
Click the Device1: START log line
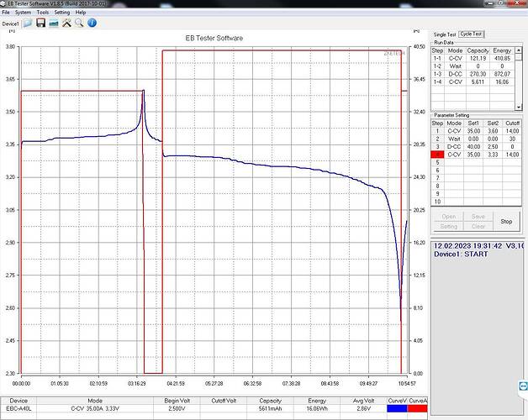click(461, 254)
